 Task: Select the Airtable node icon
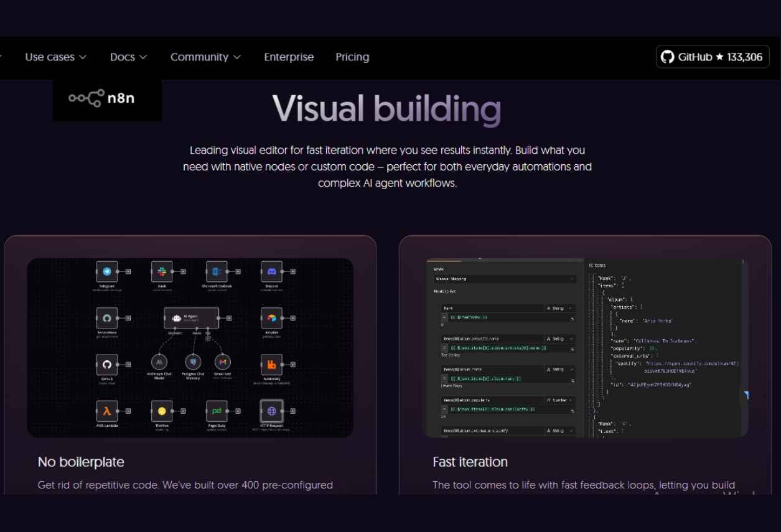(271, 318)
